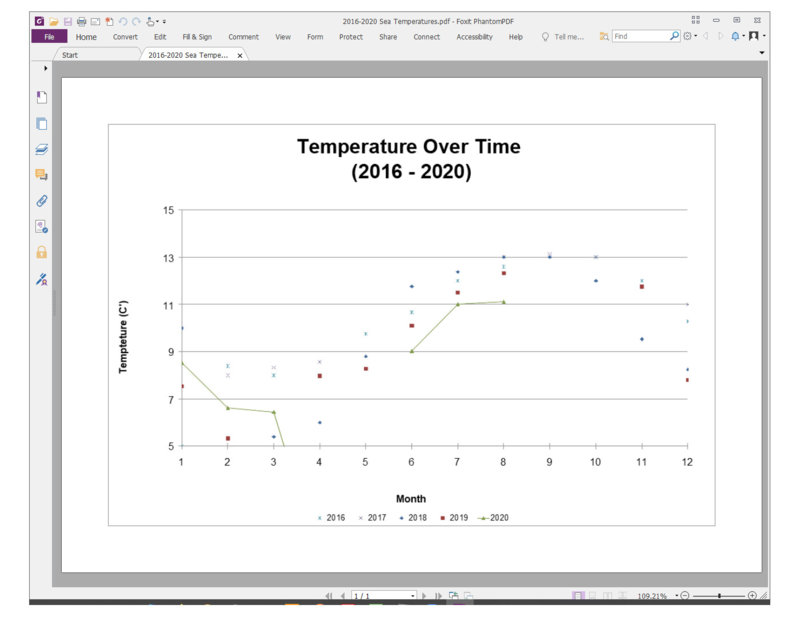Open the zoom percentage dropdown

click(676, 596)
